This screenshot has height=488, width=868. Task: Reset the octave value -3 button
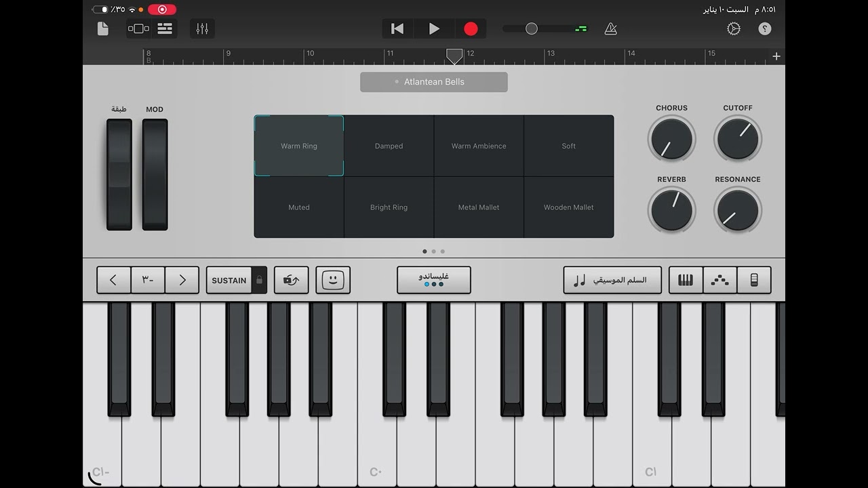click(x=148, y=280)
